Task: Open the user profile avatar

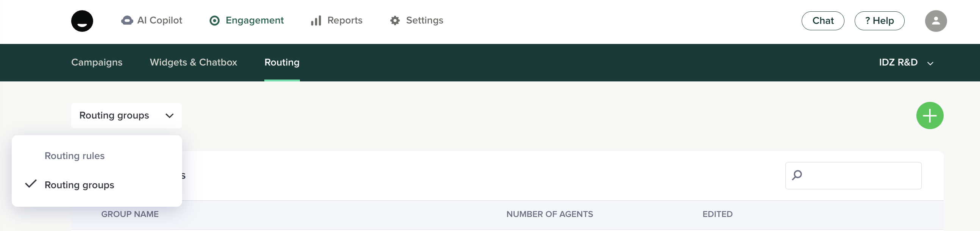Action: [935, 21]
